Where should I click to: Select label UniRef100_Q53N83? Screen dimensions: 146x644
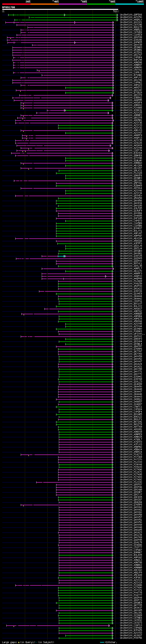tap(131, 48)
